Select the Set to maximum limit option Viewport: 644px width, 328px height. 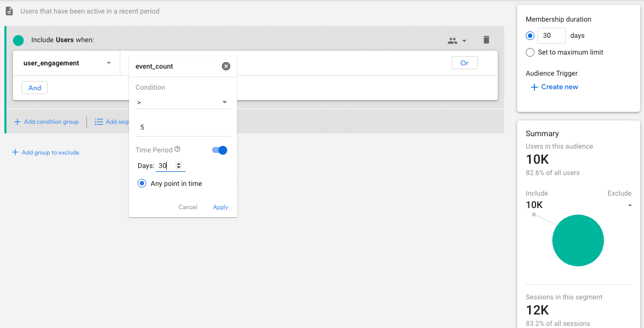(x=530, y=52)
